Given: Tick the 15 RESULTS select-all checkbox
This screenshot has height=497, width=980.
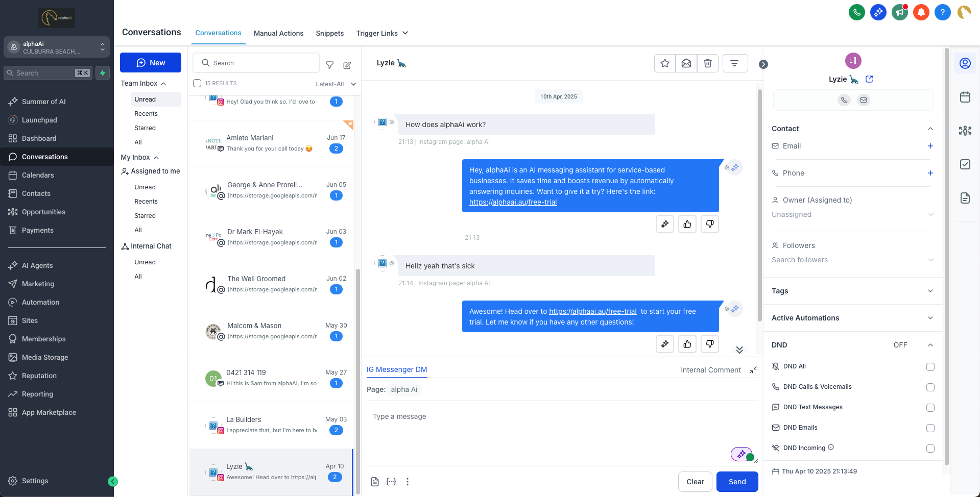Looking at the screenshot, I should pyautogui.click(x=197, y=83).
